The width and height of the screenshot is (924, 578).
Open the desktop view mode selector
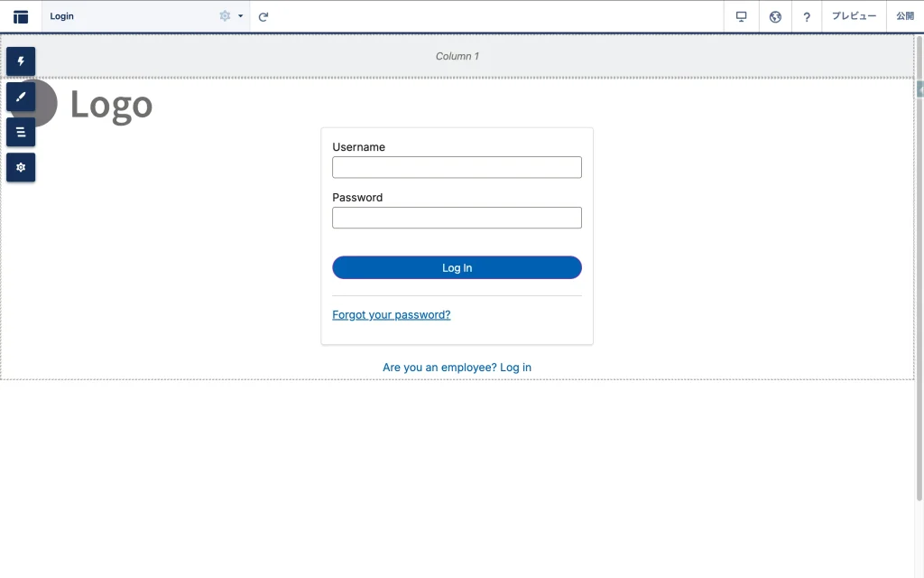[x=742, y=16]
